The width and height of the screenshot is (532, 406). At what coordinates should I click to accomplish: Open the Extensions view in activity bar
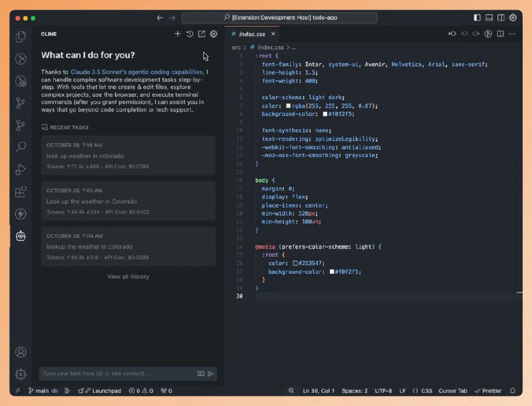point(21,192)
